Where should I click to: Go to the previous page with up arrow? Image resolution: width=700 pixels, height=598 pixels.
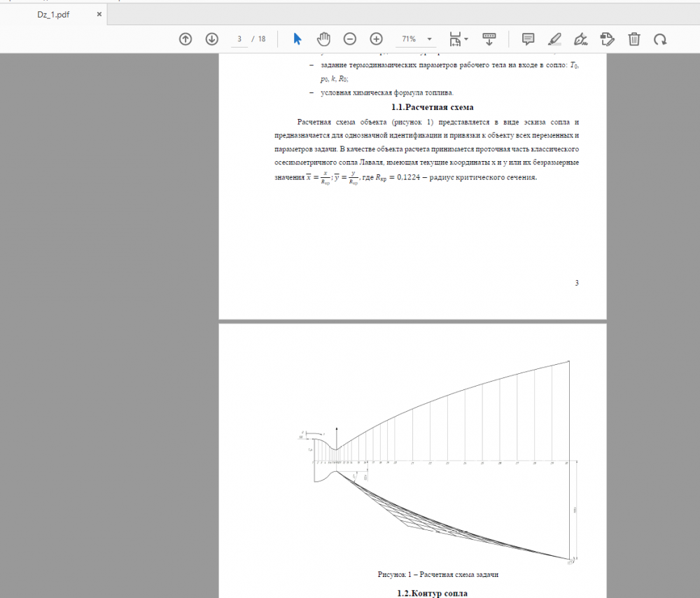coord(185,39)
